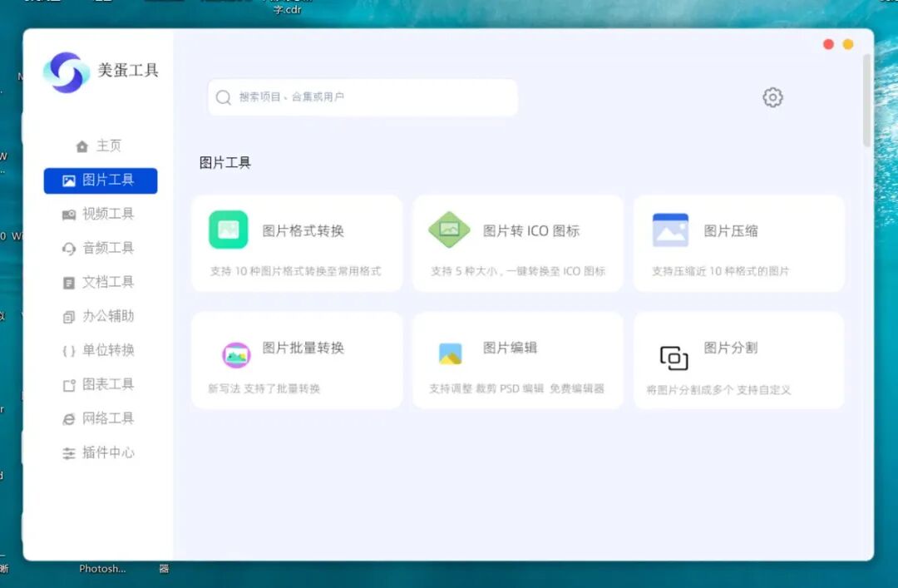Viewport: 898px width, 588px height.
Task: Click the 图片分割 overlapping squares icon
Action: click(x=674, y=358)
